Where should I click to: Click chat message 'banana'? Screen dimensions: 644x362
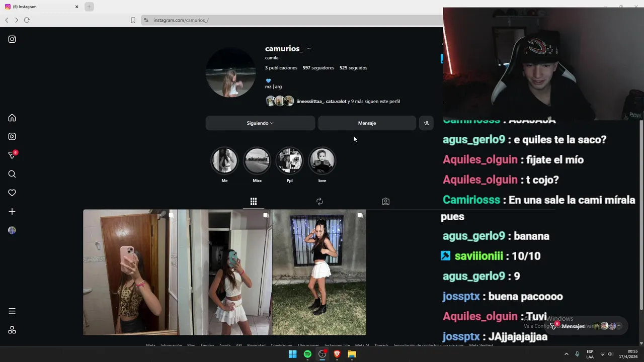pos(531,236)
